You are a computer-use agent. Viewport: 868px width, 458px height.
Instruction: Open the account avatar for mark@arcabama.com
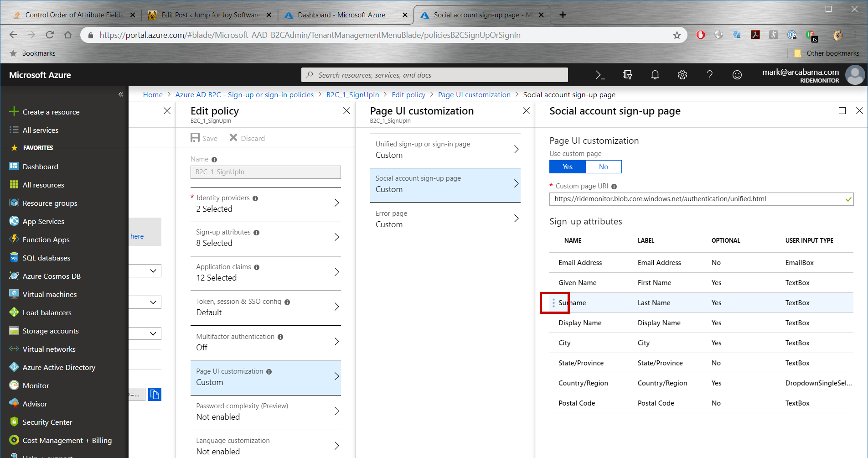click(854, 75)
